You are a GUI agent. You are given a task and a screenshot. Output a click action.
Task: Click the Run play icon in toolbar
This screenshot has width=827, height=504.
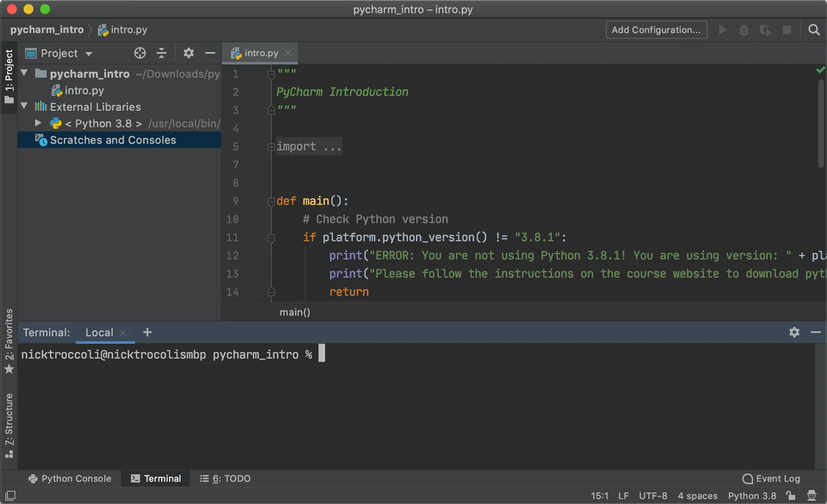tap(723, 30)
